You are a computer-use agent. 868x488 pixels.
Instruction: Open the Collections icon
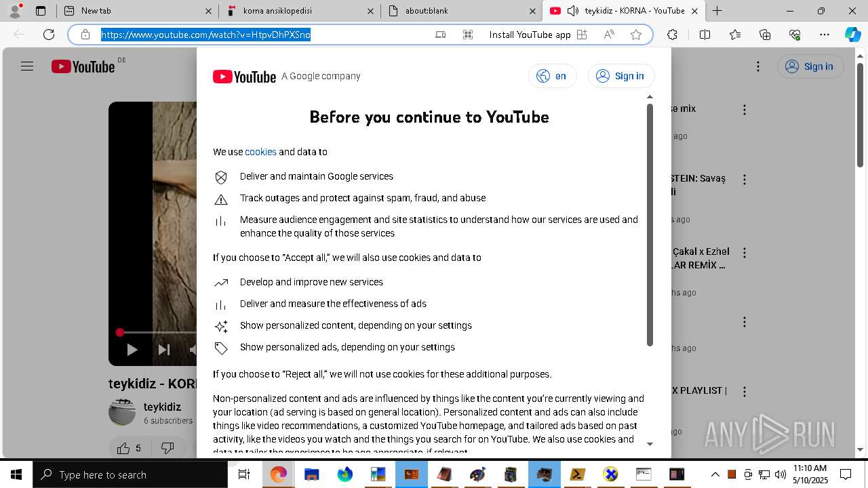tap(765, 35)
